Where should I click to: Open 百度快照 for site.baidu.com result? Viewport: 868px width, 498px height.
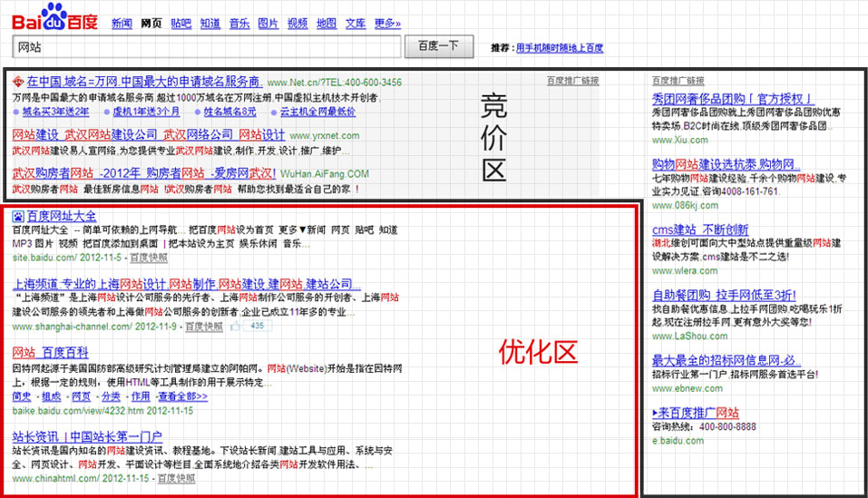point(149,258)
